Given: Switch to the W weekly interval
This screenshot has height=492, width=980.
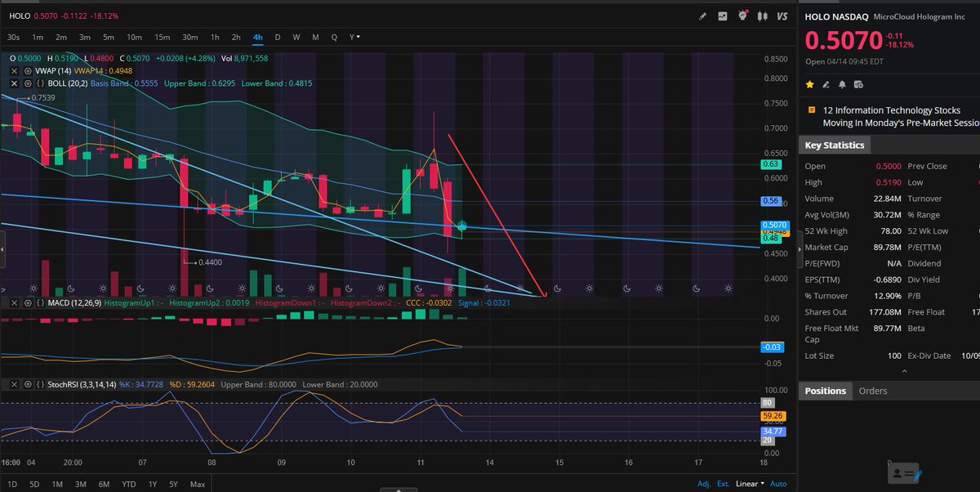Looking at the screenshot, I should pyautogui.click(x=296, y=37).
